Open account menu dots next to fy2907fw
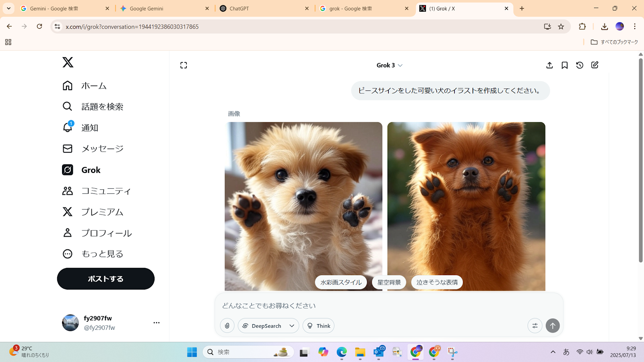This screenshot has width=644, height=362. tap(157, 323)
